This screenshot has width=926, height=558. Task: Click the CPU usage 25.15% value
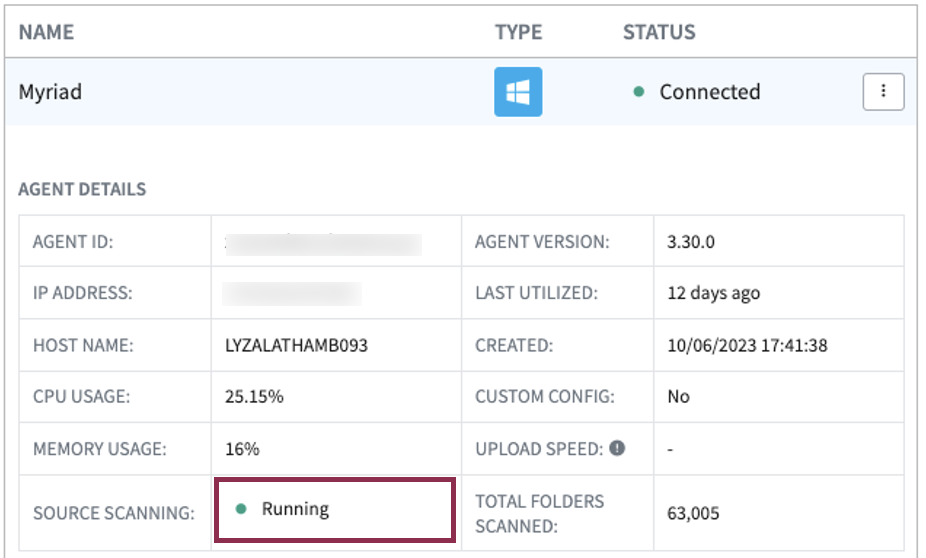[x=254, y=397]
